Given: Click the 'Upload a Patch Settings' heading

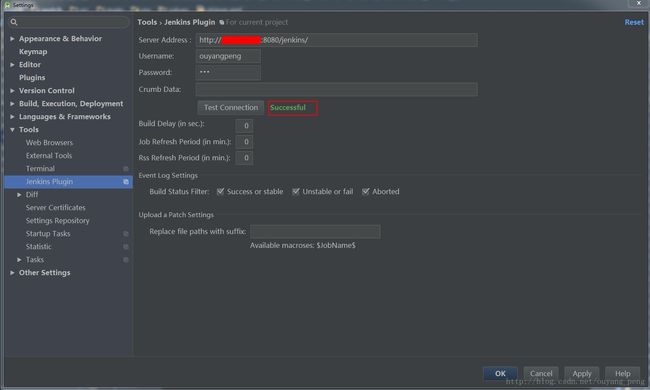Looking at the screenshot, I should pos(176,215).
